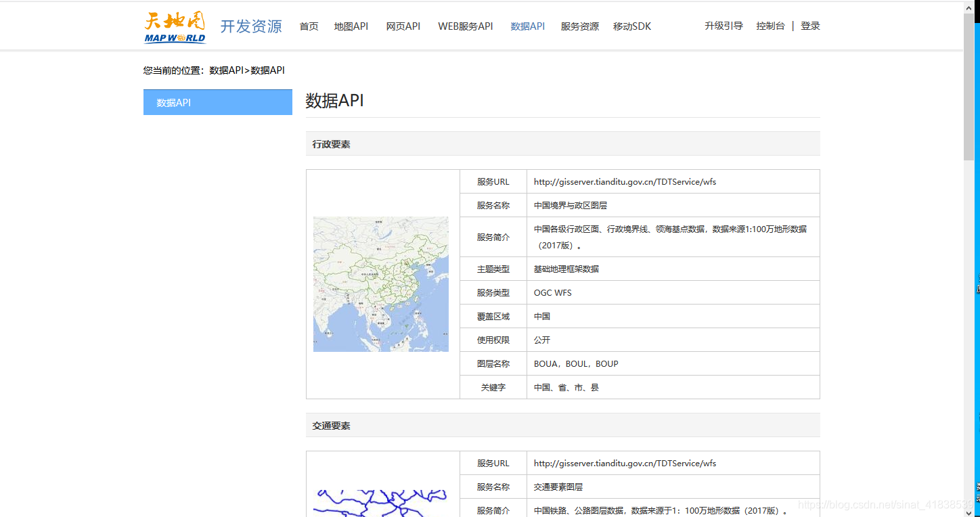Click the 基础地理框架数据 theme type value
This screenshot has width=980, height=517.
[566, 269]
